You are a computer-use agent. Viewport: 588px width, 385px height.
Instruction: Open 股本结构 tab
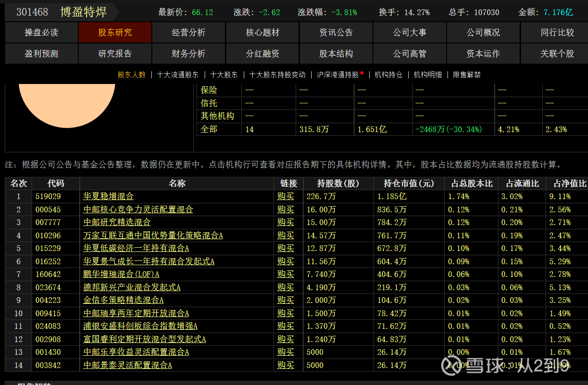pyautogui.click(x=336, y=54)
